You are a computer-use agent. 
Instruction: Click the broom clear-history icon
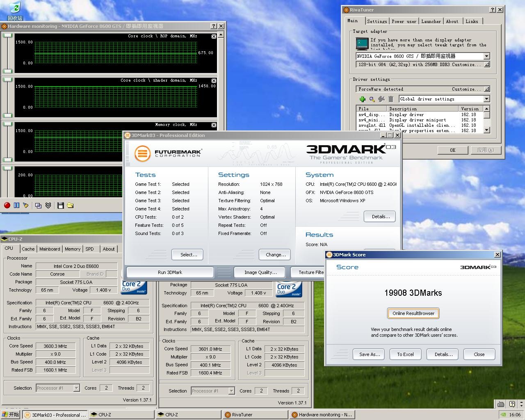(x=26, y=205)
